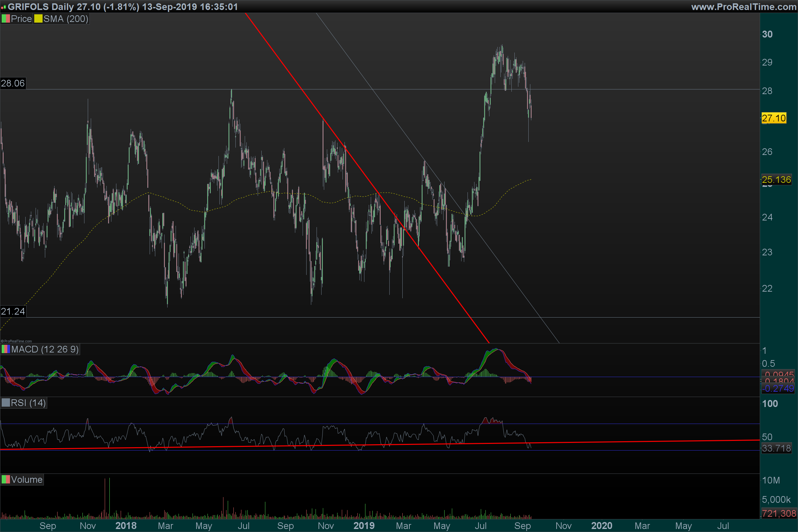The width and height of the screenshot is (798, 532).
Task: Click the yellow 27.10 current price tag
Action: [774, 118]
